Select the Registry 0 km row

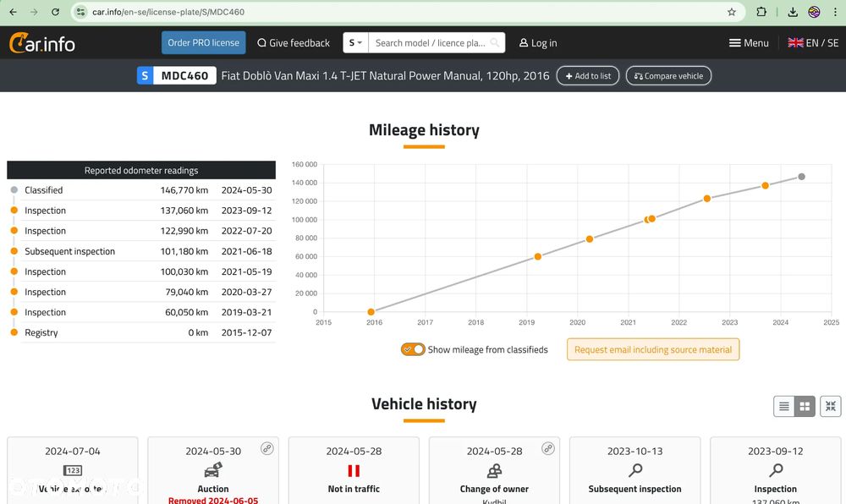click(x=141, y=332)
